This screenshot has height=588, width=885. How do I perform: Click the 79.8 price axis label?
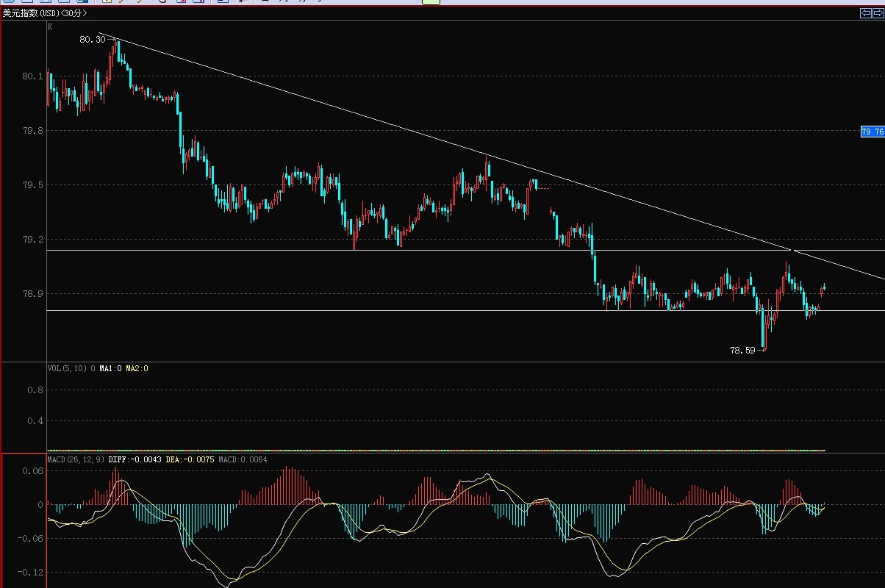(x=32, y=131)
